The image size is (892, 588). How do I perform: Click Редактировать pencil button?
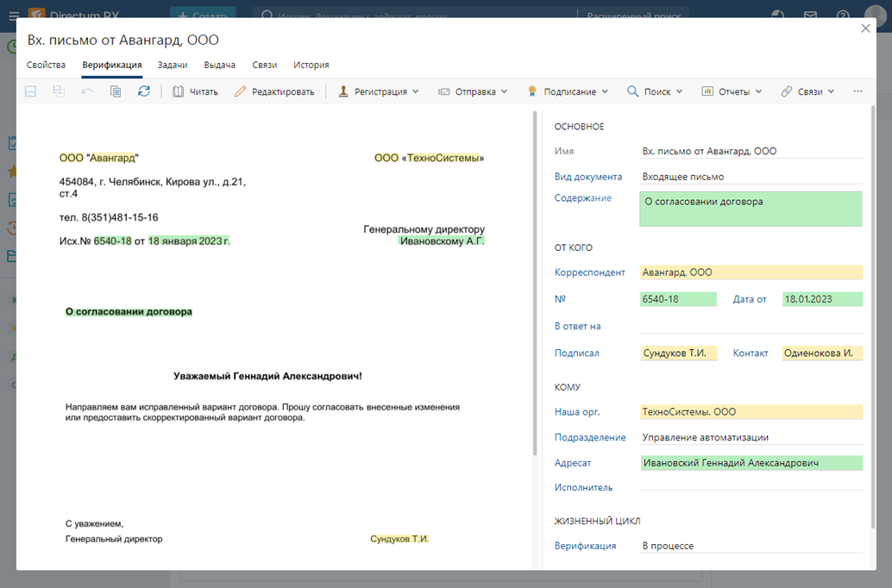(274, 91)
